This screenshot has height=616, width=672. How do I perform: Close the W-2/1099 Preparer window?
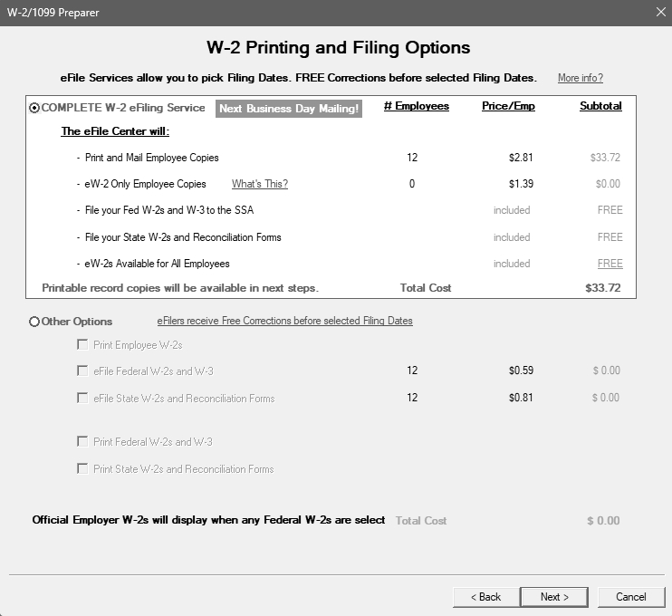pos(660,12)
